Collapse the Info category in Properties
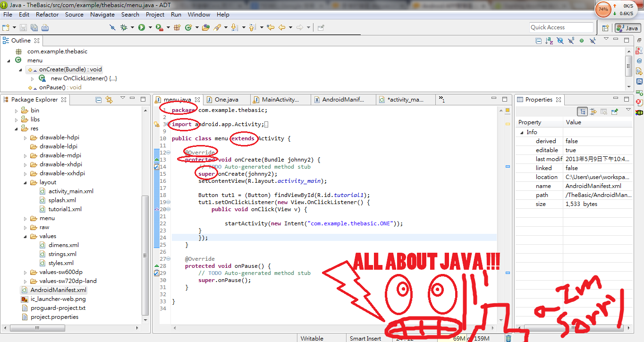Viewport: 644px width, 342px height. [522, 132]
